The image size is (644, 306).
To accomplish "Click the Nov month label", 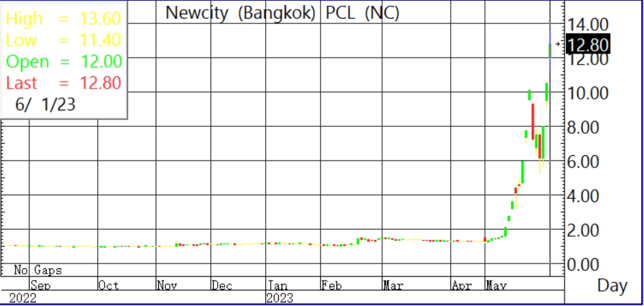I will point(167,285).
